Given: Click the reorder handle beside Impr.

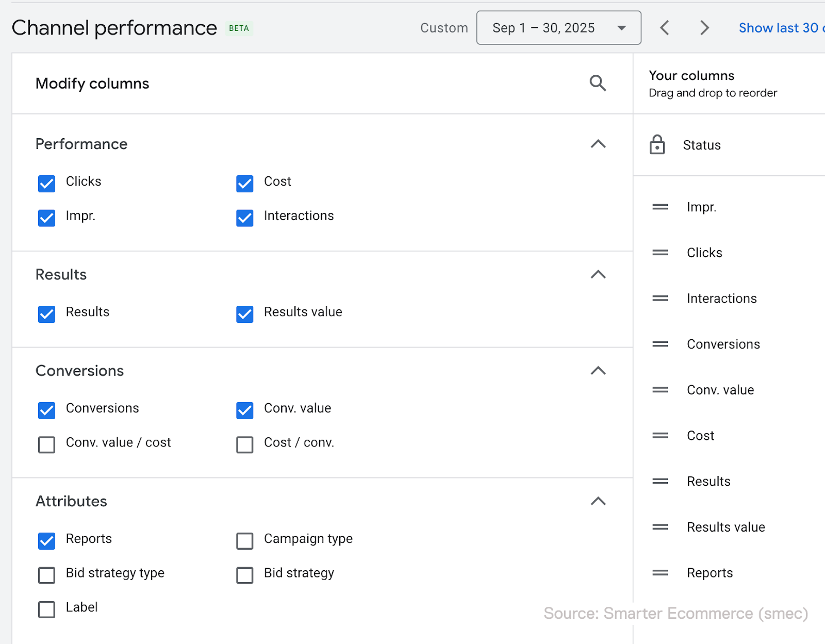Looking at the screenshot, I should [x=659, y=207].
